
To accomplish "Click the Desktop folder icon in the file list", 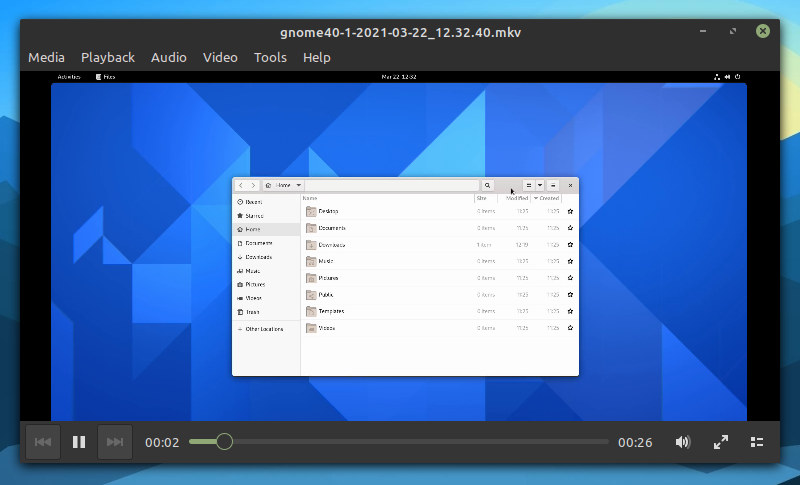I will pyautogui.click(x=311, y=211).
